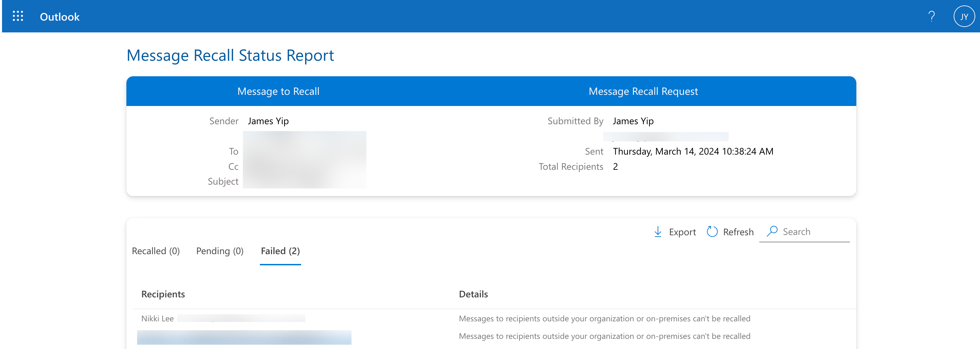The width and height of the screenshot is (980, 349).
Task: Click the Recipients column header
Action: (x=164, y=294)
